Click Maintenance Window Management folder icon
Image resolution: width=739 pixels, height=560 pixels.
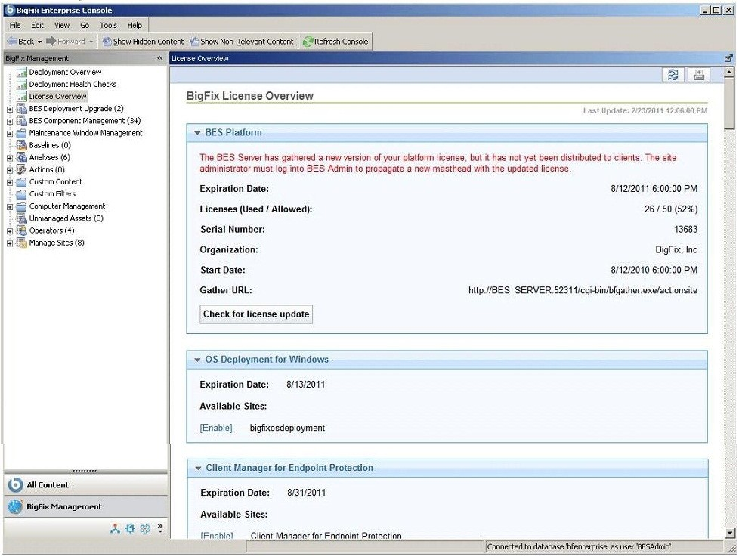pos(22,134)
